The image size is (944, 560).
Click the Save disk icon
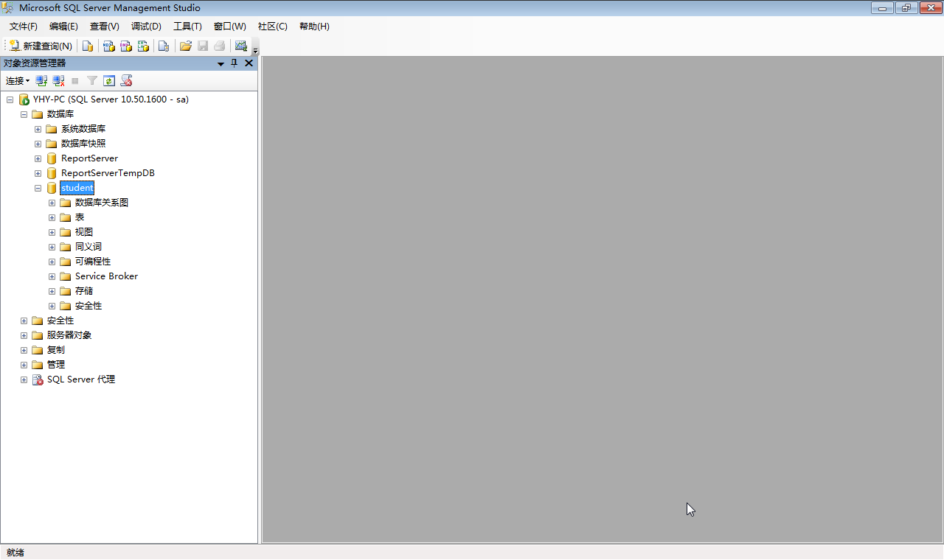click(x=203, y=46)
